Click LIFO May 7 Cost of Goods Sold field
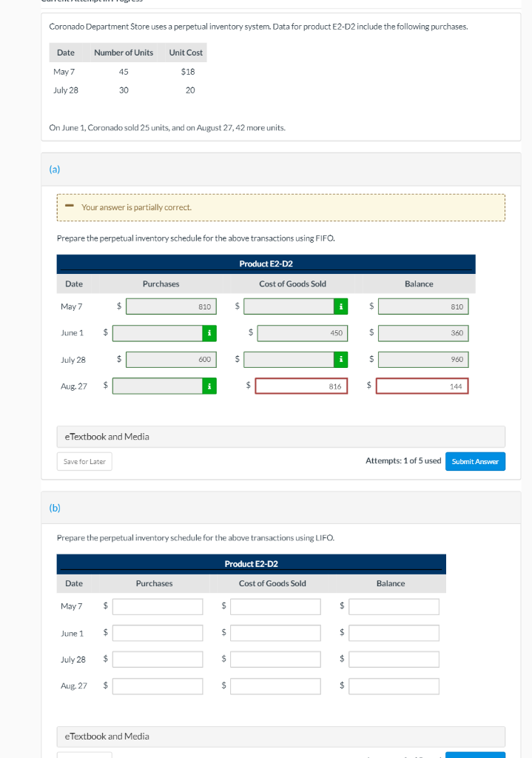This screenshot has width=532, height=758. pyautogui.click(x=275, y=607)
